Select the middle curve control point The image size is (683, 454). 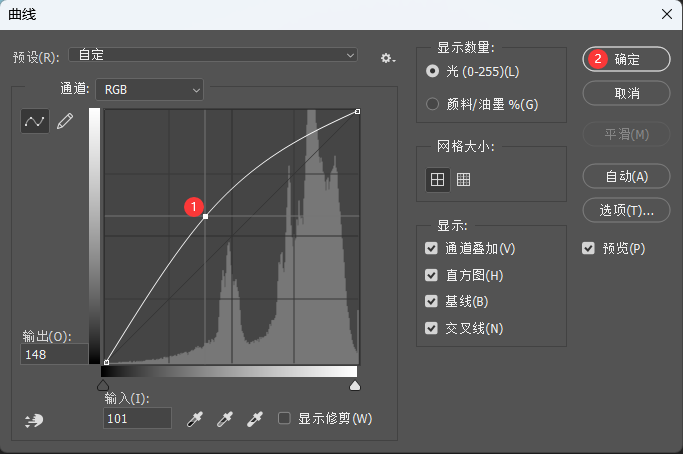tap(206, 216)
